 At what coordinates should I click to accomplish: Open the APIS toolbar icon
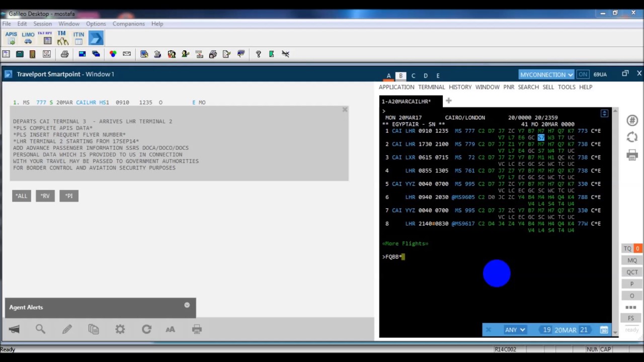(11, 38)
